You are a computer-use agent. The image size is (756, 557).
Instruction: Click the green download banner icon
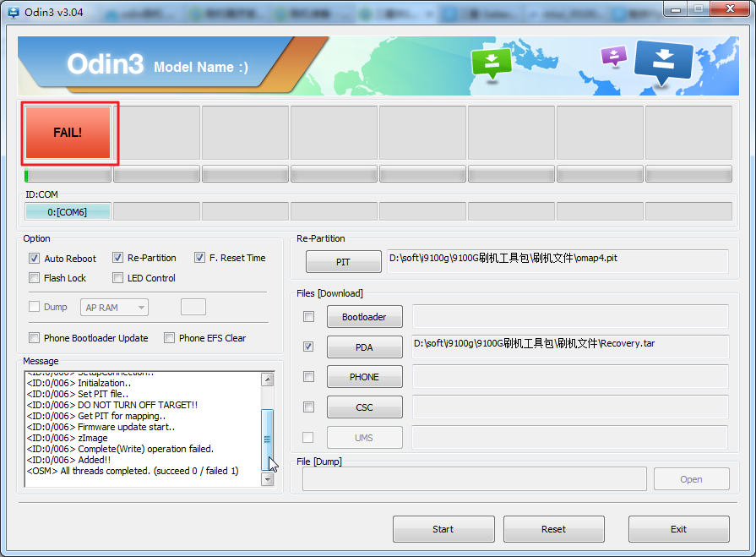point(492,63)
